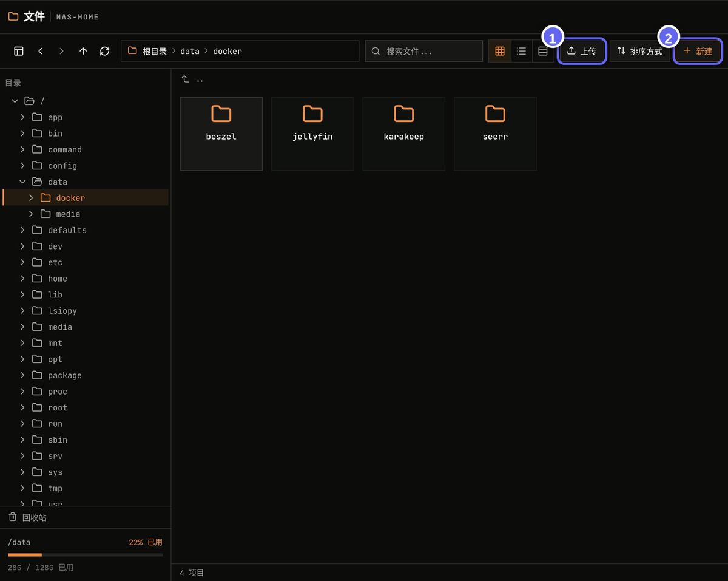Viewport: 728px width, 581px height.
Task: Focus the 搜索文件 search field
Action: (x=424, y=51)
